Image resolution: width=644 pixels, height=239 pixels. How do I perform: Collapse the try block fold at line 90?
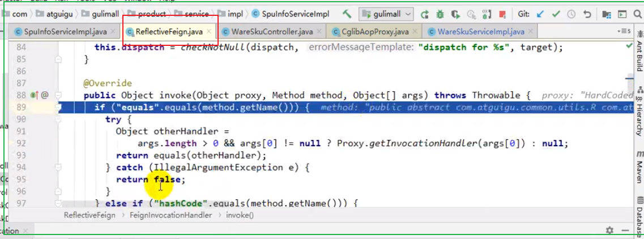(x=58, y=119)
